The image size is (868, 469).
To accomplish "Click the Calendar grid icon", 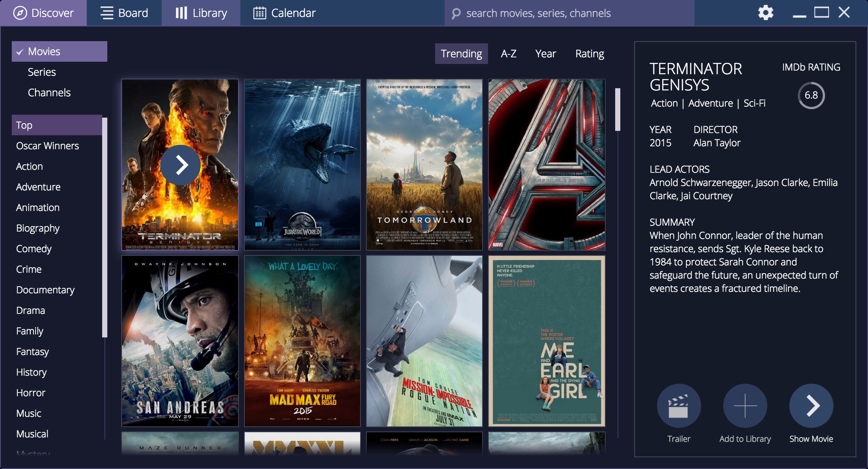I will [x=259, y=13].
